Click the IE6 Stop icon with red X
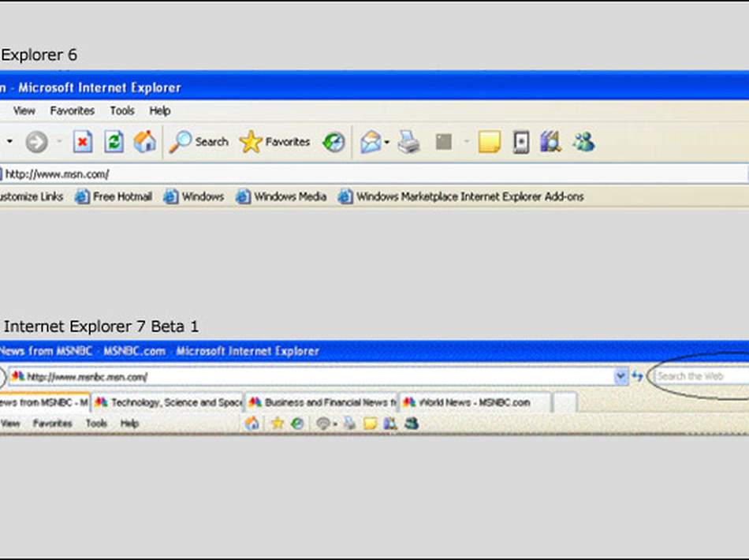Image resolution: width=749 pixels, height=560 pixels. pyautogui.click(x=83, y=142)
